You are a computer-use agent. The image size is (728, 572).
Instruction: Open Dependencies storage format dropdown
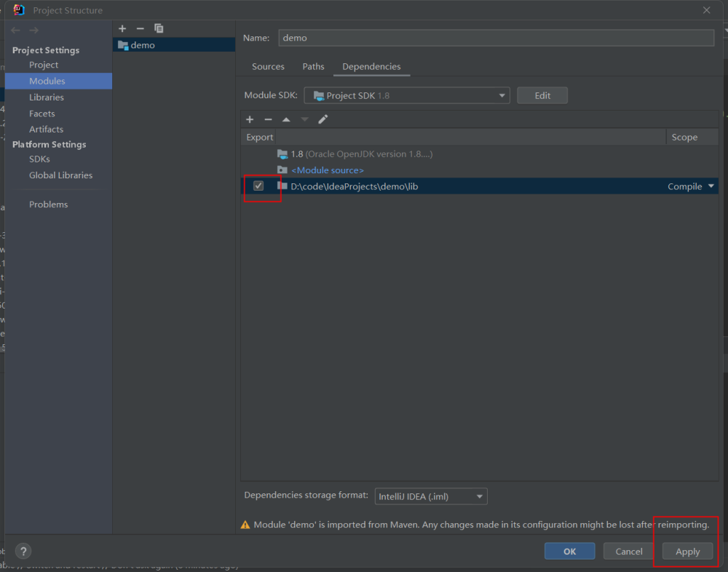click(x=431, y=496)
